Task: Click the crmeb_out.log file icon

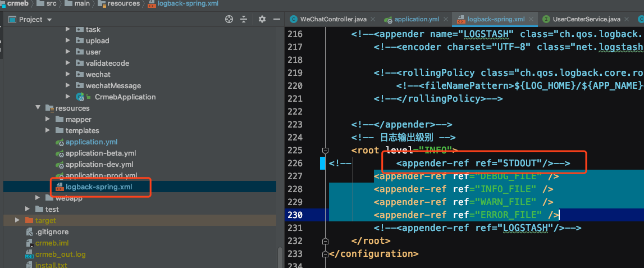Action: (x=30, y=254)
